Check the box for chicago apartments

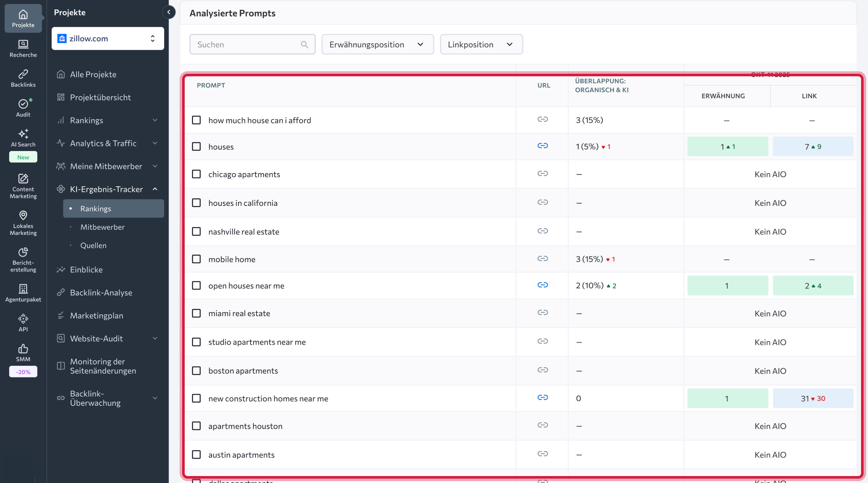[196, 174]
